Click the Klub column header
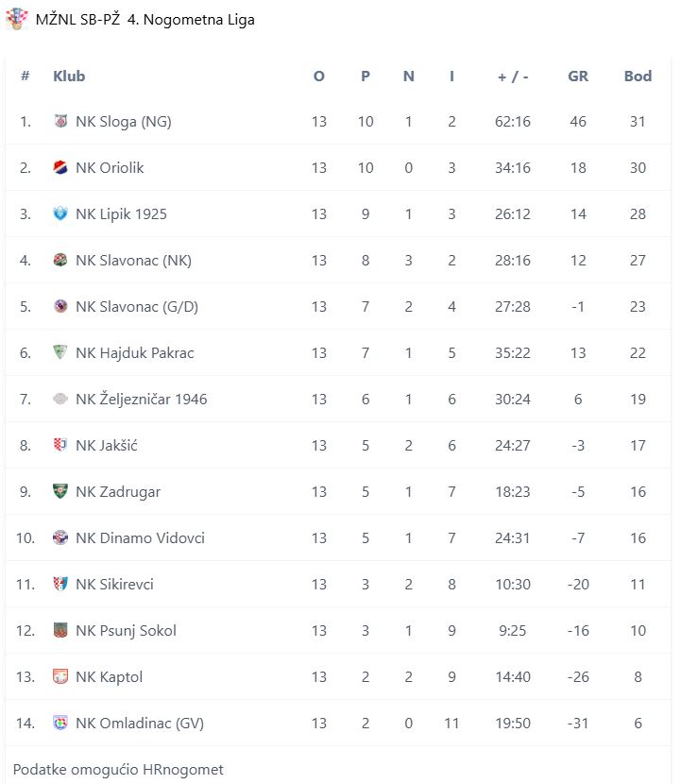This screenshot has width=681, height=784. (69, 77)
